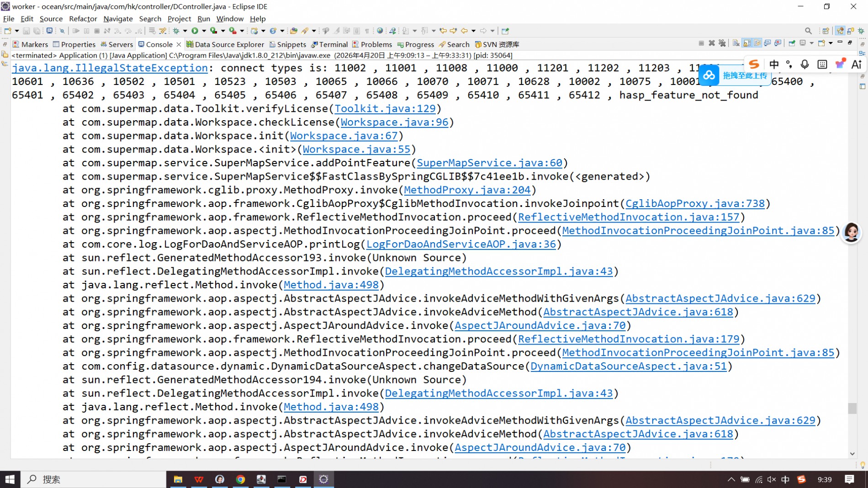868x488 pixels.
Task: Follow the SuperMapService.java:60 link
Action: pos(489,163)
